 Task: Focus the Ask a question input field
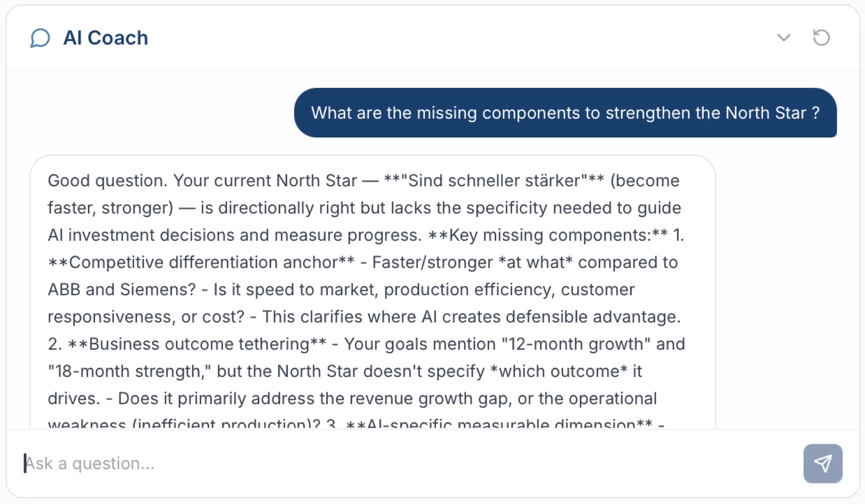click(407, 463)
